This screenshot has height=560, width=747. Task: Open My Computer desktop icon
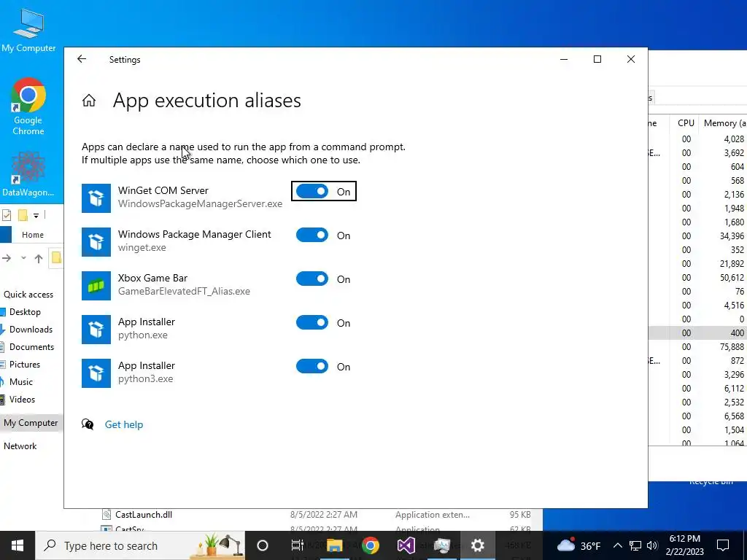tap(28, 29)
